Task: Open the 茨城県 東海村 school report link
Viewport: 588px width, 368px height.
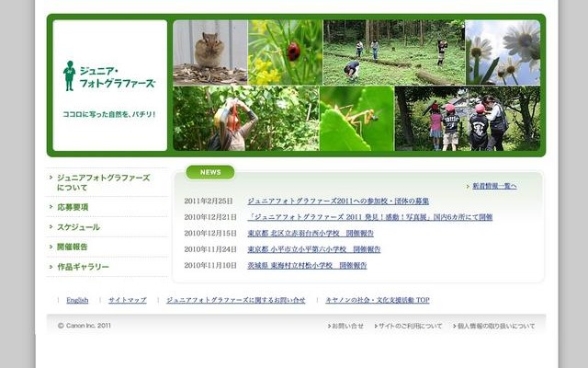Action: [307, 266]
